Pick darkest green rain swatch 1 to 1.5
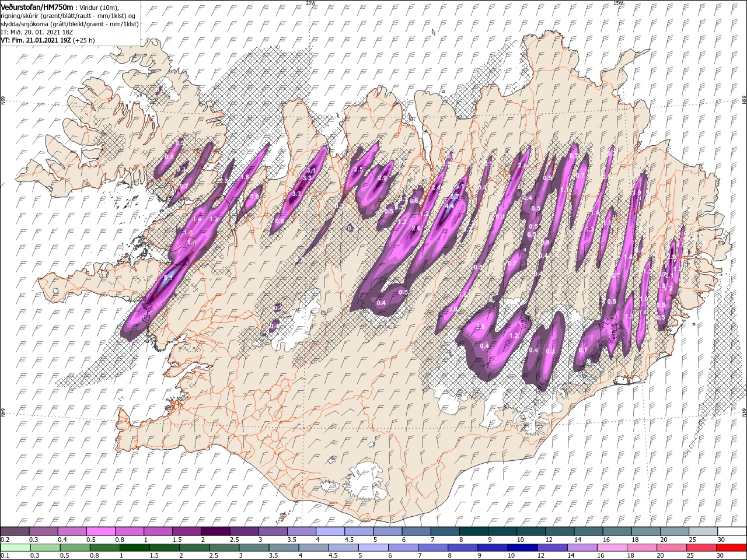747x560 pixels. coord(135,548)
